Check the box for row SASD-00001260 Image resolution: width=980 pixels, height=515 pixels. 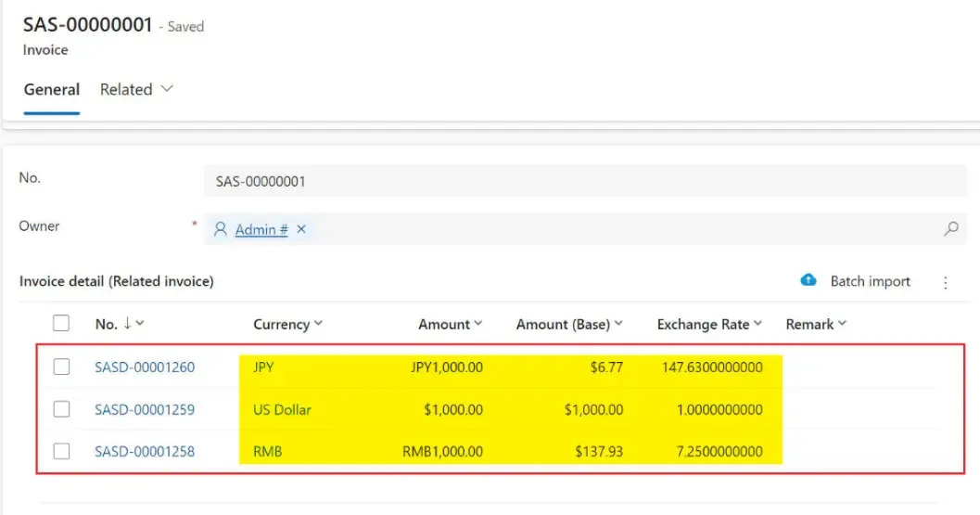[x=61, y=367]
